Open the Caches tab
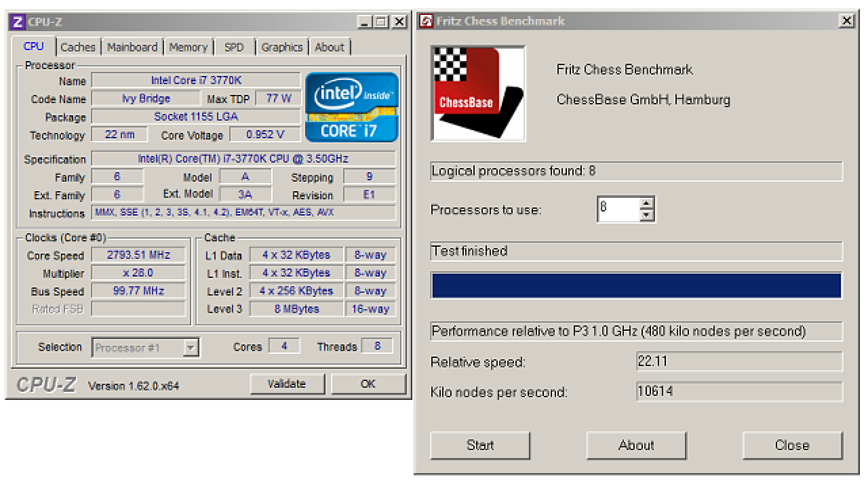This screenshot has height=484, width=868. coord(78,47)
